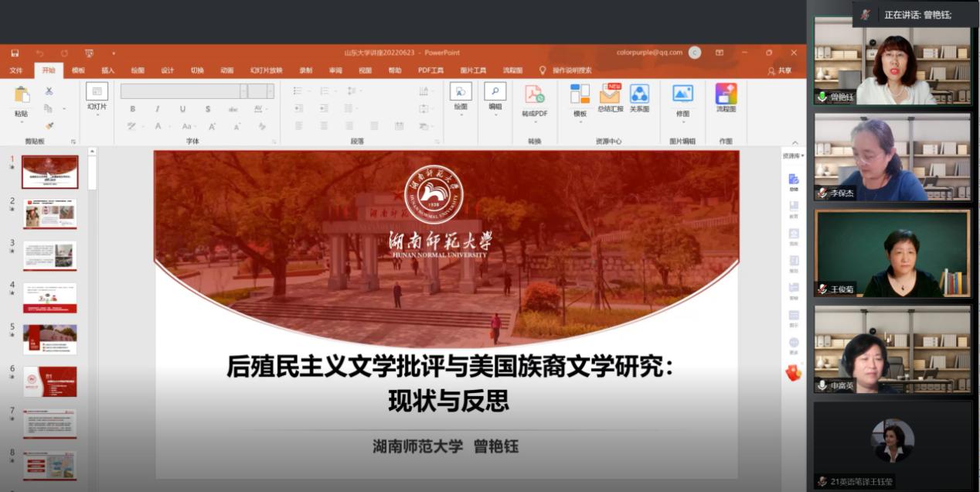Toggle Italic formatting button
The width and height of the screenshot is (980, 492).
(x=158, y=109)
